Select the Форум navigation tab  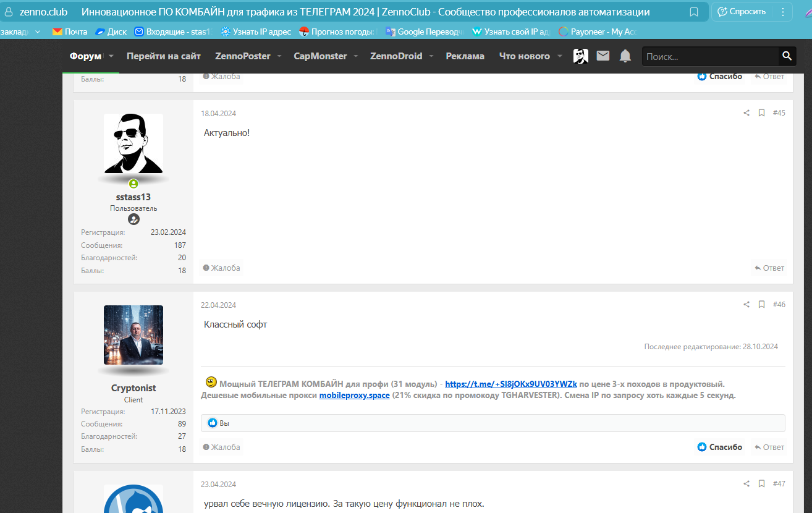85,56
